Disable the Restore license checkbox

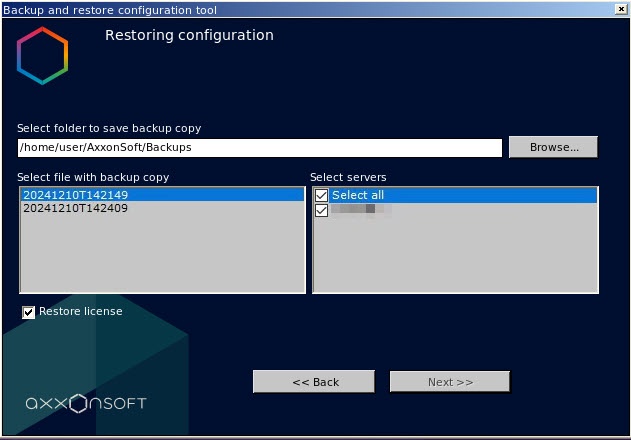click(x=29, y=312)
